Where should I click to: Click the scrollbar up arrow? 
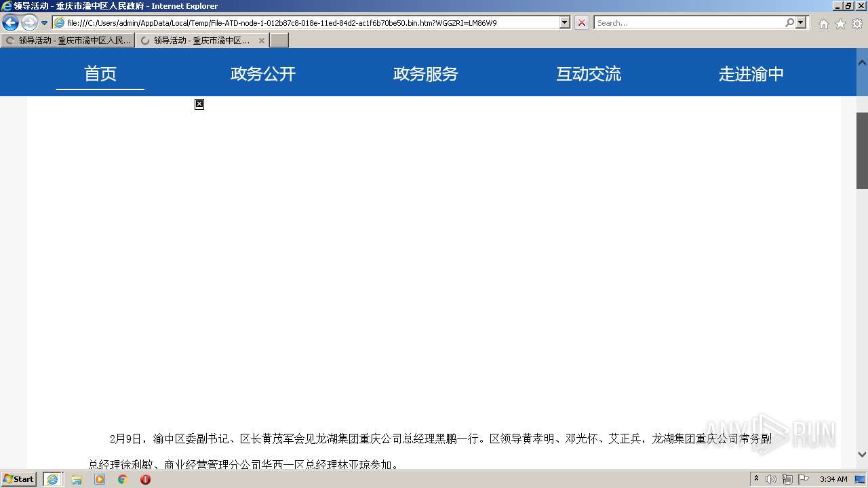coord(862,62)
